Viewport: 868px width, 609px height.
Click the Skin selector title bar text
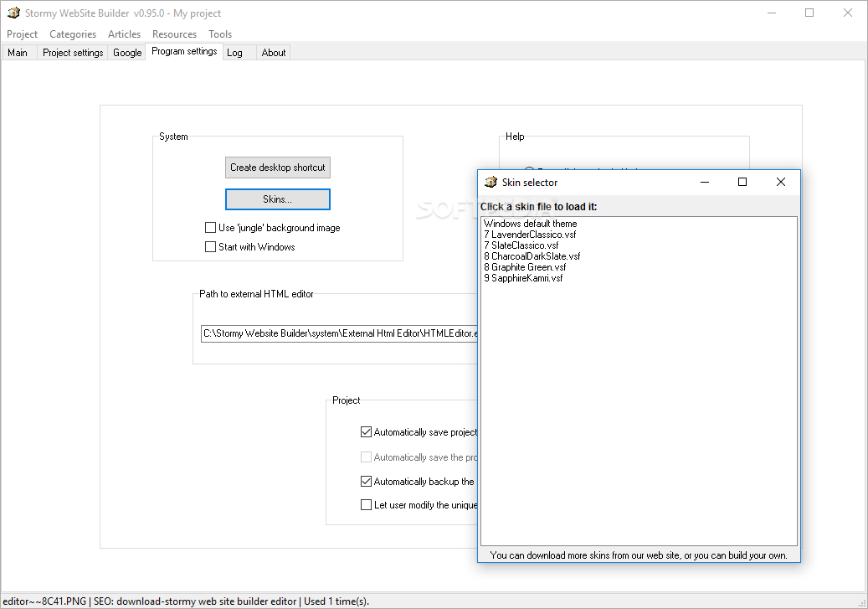(530, 183)
